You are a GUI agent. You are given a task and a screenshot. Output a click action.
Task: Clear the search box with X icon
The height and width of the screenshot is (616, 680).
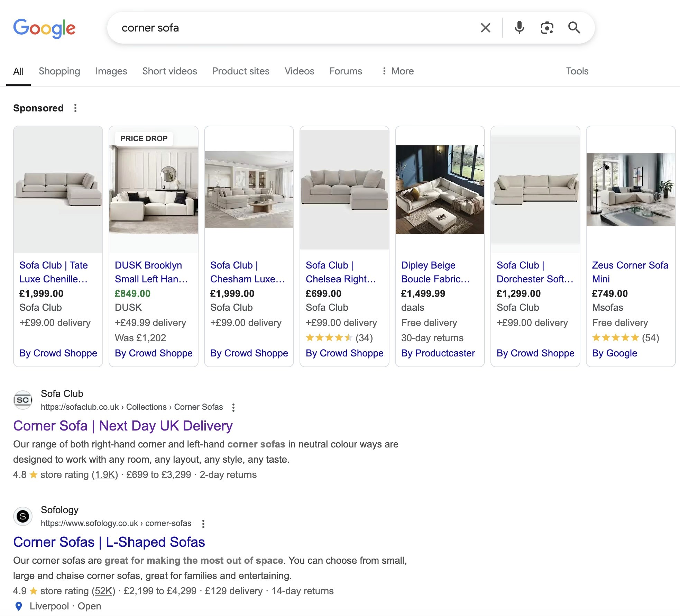point(485,28)
